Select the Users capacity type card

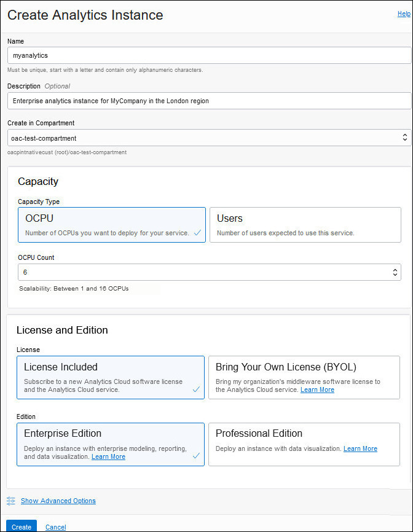[305, 225]
